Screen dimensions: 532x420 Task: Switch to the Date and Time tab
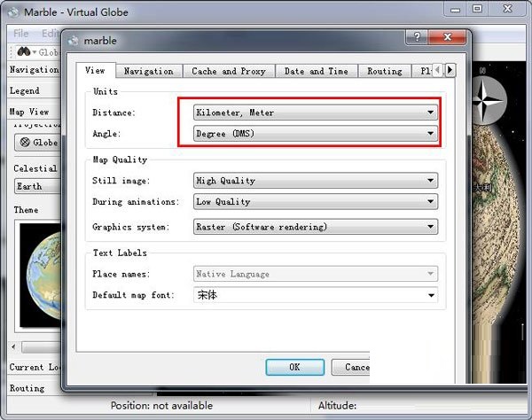pyautogui.click(x=317, y=71)
